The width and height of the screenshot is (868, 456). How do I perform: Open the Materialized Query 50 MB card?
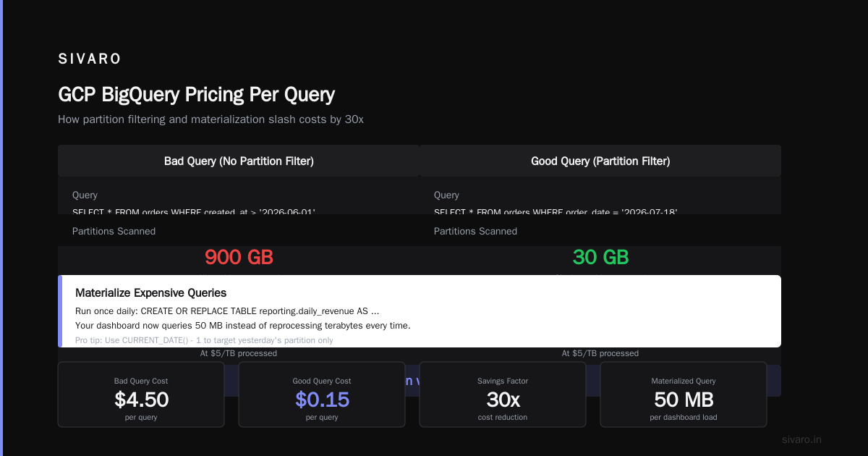[684, 394]
